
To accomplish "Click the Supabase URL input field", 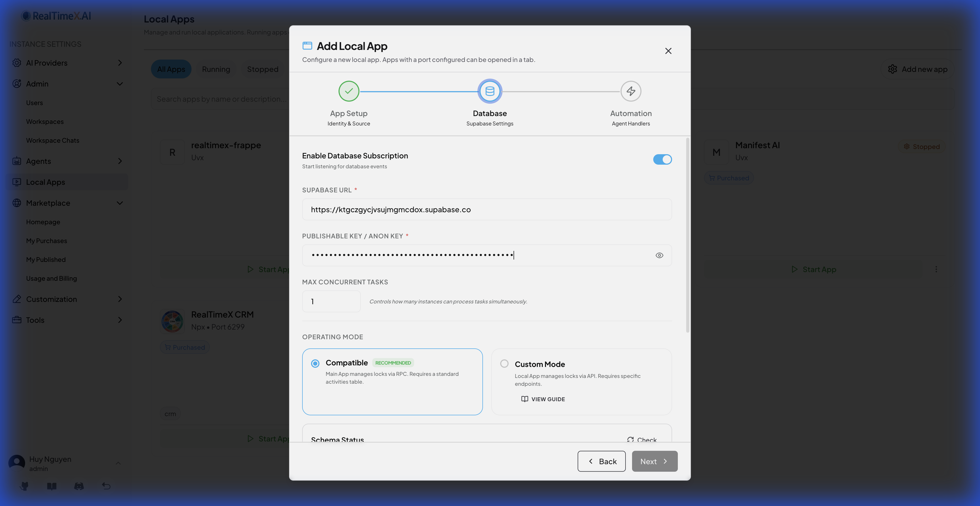I will (487, 209).
